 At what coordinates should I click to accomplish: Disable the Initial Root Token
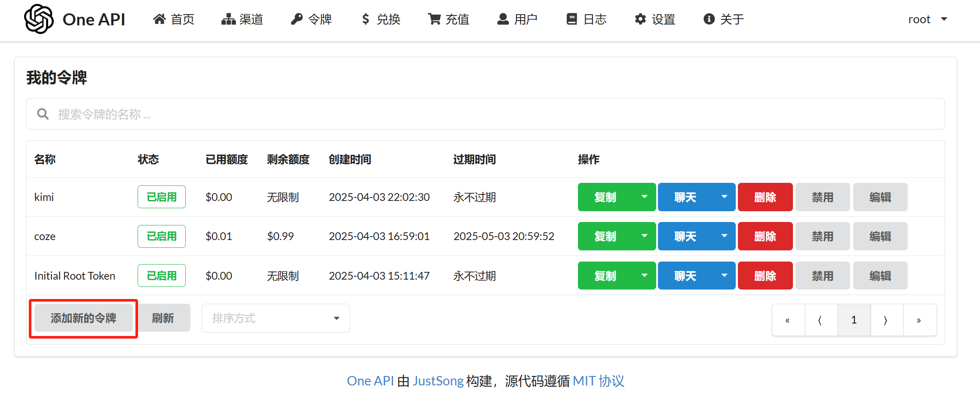point(823,276)
